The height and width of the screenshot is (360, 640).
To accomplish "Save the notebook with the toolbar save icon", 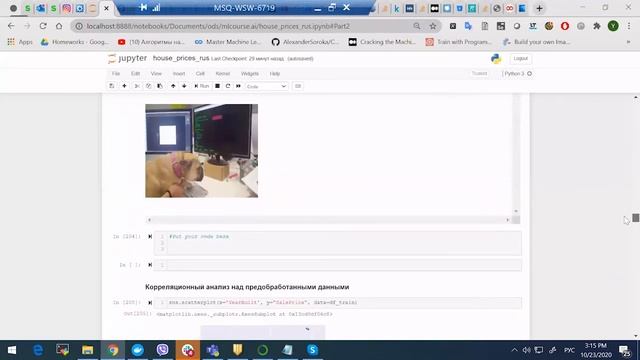I will click(x=111, y=86).
